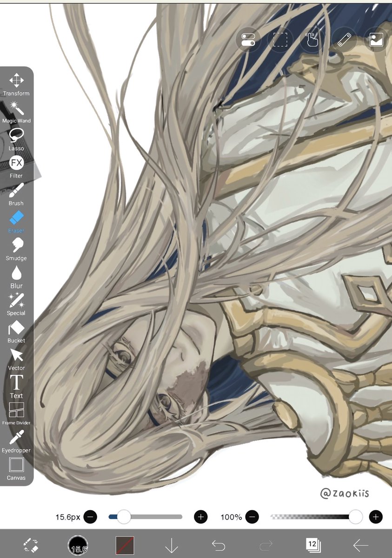Toggle the view settings switch icon
This screenshot has width=392, height=558.
pyautogui.click(x=248, y=40)
